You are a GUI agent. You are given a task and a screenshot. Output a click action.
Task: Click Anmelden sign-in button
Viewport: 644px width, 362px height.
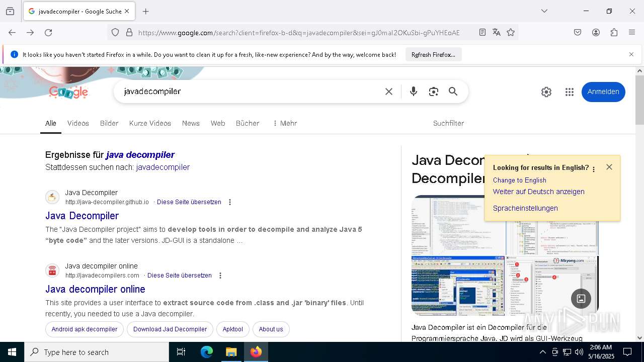click(603, 92)
